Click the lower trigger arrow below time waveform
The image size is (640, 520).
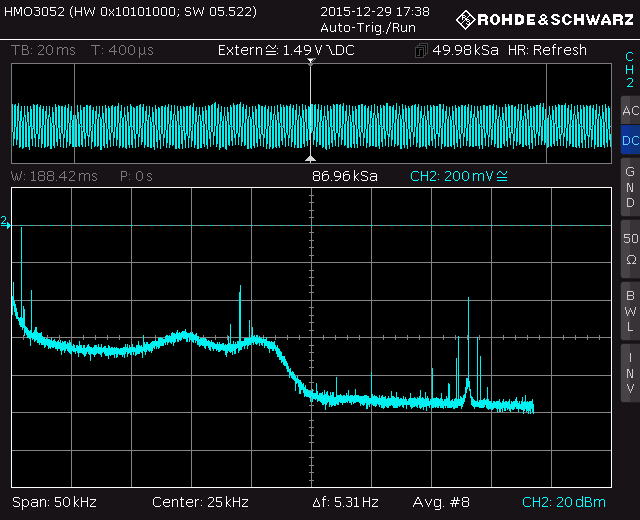tap(311, 158)
